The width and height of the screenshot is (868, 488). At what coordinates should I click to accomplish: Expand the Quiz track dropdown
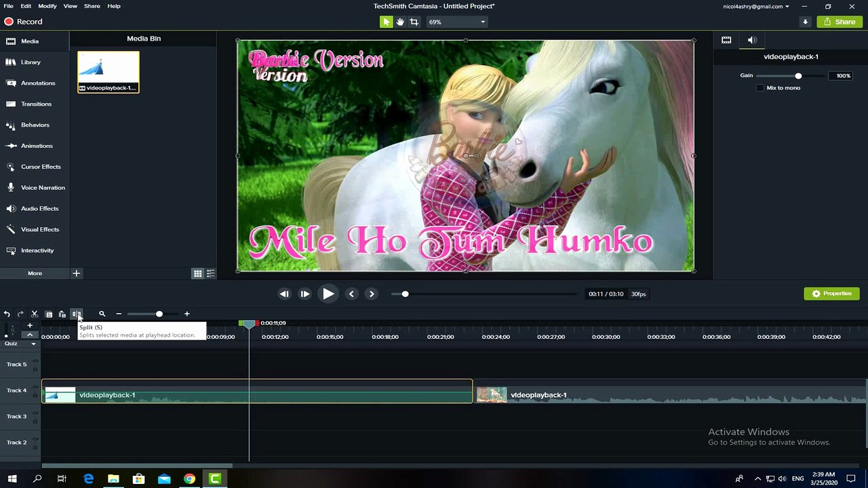(33, 344)
